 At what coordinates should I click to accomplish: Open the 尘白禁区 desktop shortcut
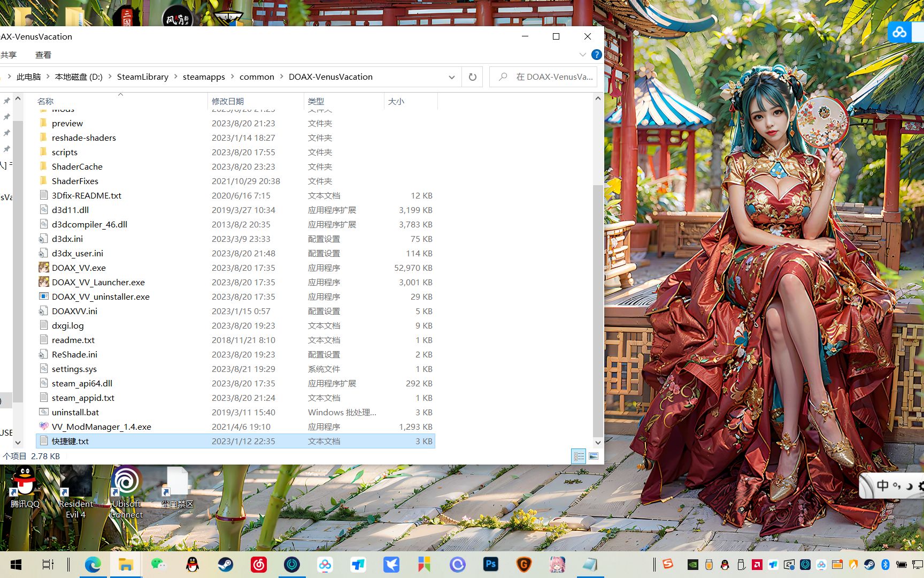[x=177, y=488]
